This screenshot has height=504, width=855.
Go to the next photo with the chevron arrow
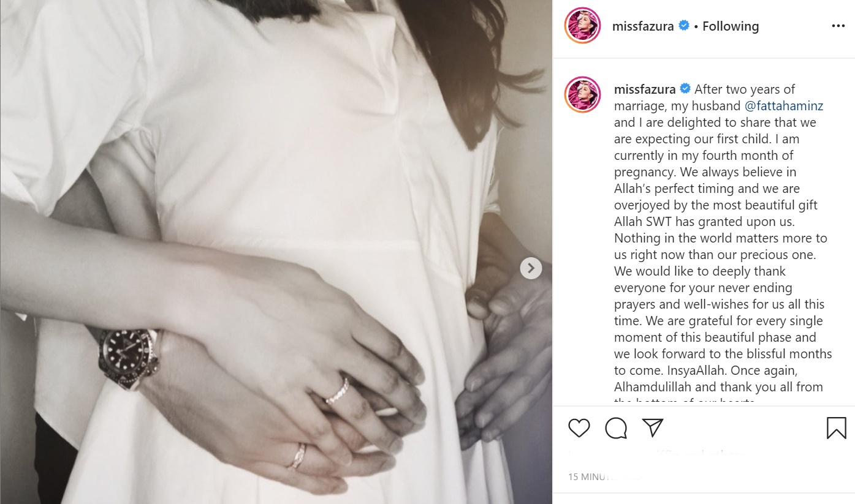coord(531,268)
